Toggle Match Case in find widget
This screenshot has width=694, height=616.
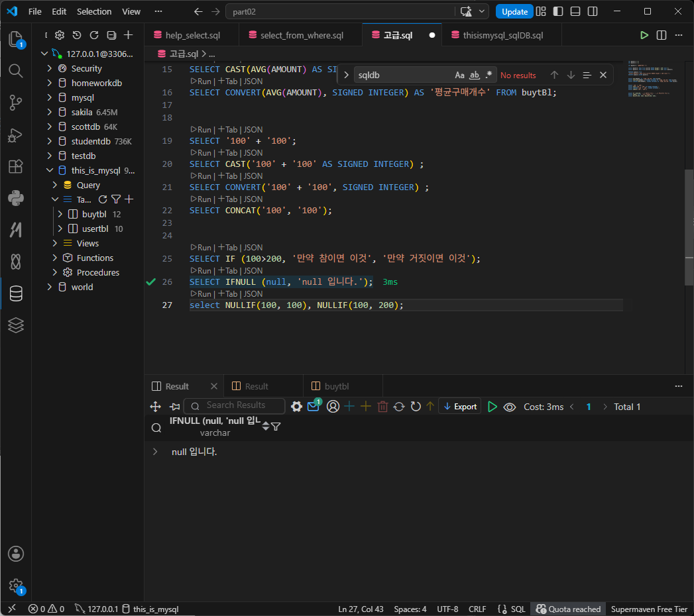point(460,75)
